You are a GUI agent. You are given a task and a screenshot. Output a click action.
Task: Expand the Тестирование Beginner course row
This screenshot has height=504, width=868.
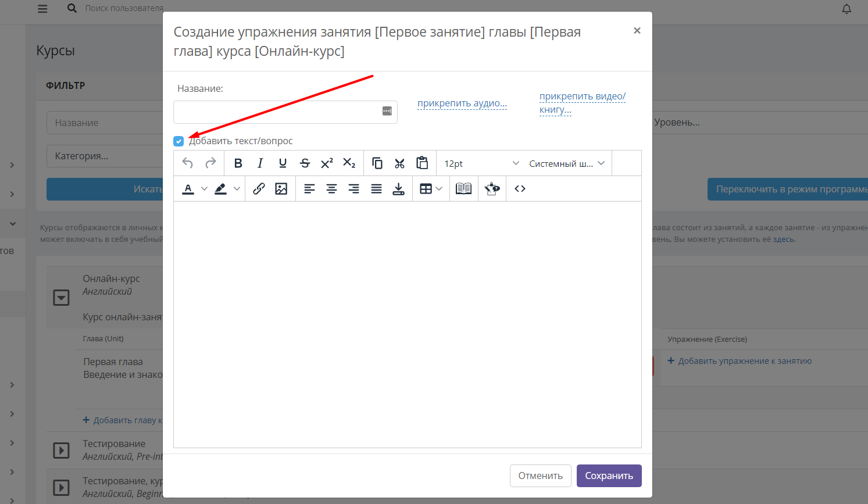tap(61, 487)
